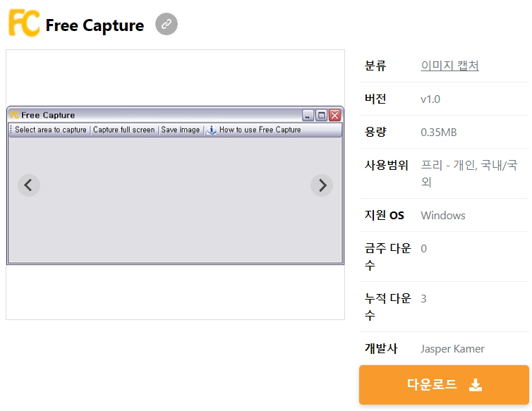Click the copy link icon beside Free Capture
The height and width of the screenshot is (411, 532).
[x=167, y=24]
